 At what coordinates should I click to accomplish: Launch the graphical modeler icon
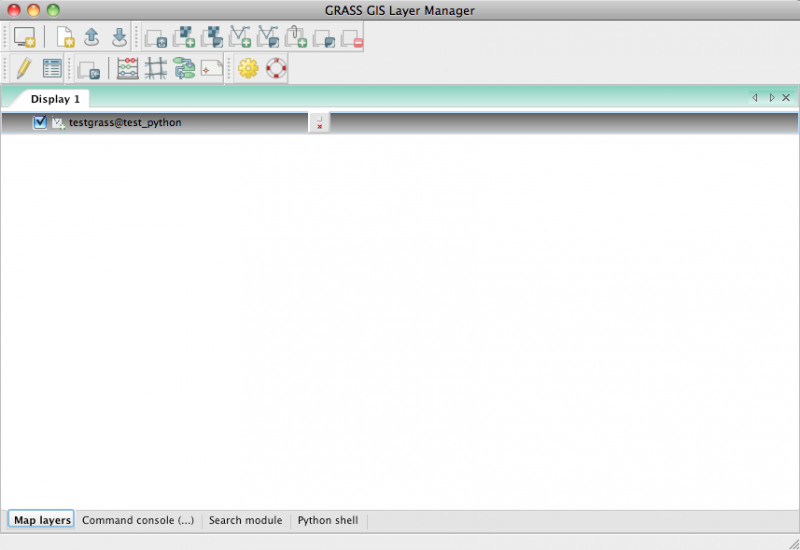click(x=183, y=68)
